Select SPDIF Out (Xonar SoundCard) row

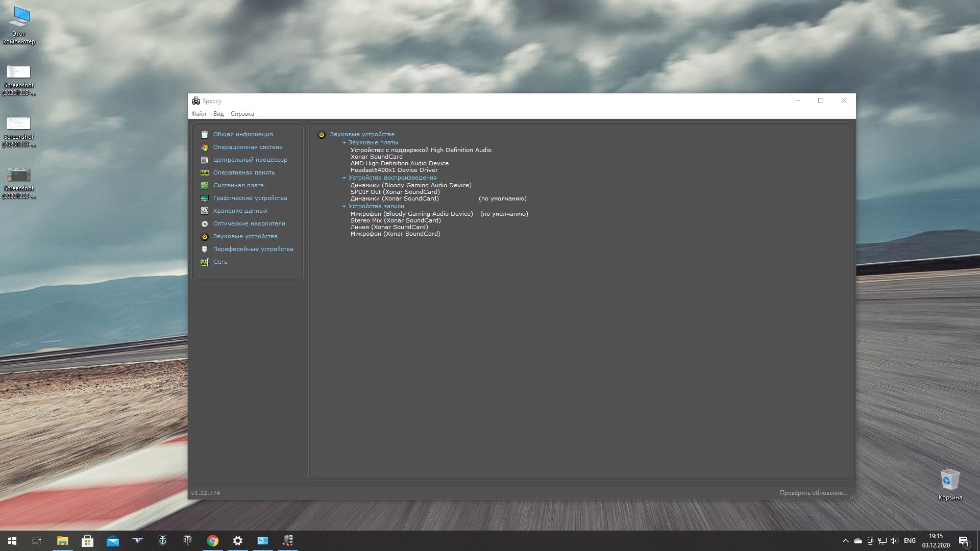click(x=395, y=192)
